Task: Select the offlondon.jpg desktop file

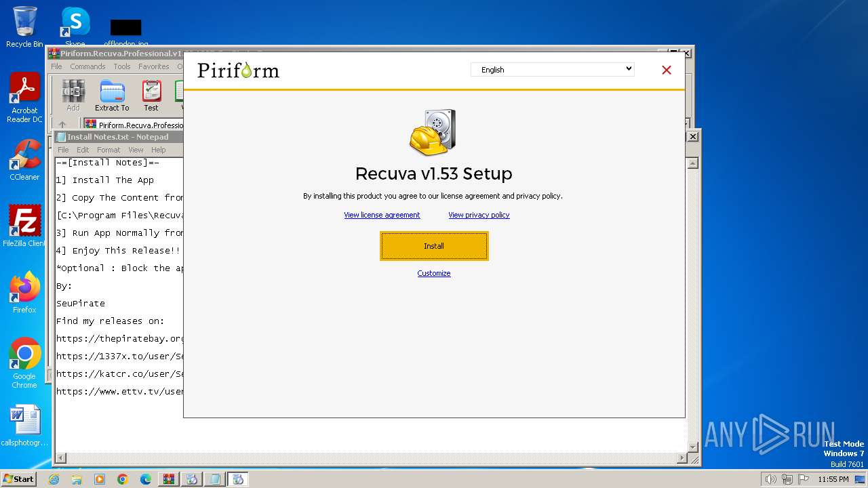Action: pos(126,31)
